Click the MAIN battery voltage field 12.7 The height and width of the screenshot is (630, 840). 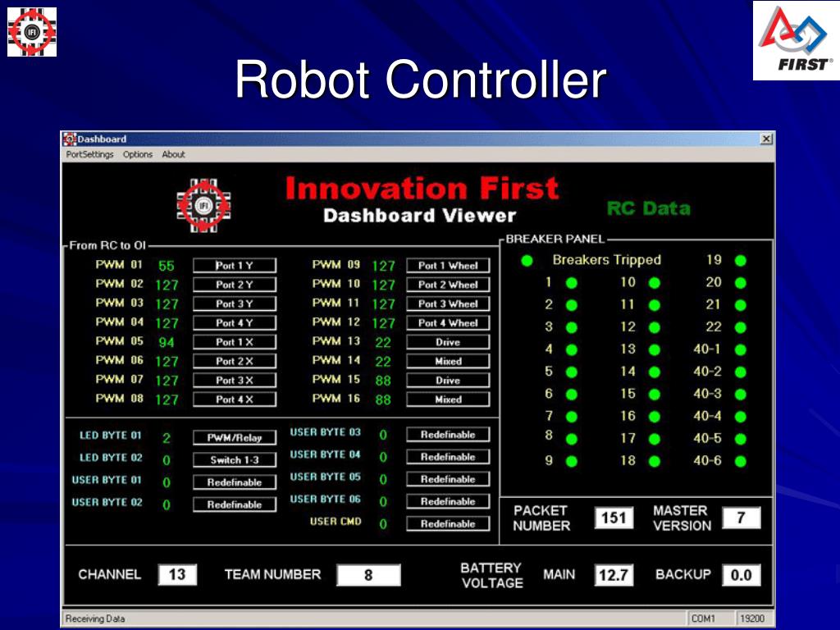pyautogui.click(x=614, y=575)
